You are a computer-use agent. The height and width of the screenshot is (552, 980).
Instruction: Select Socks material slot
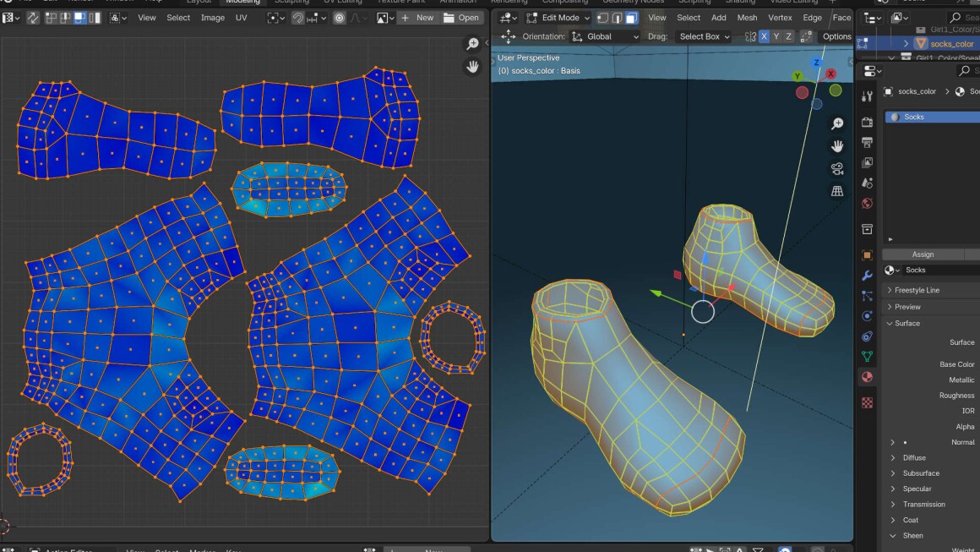tap(933, 117)
